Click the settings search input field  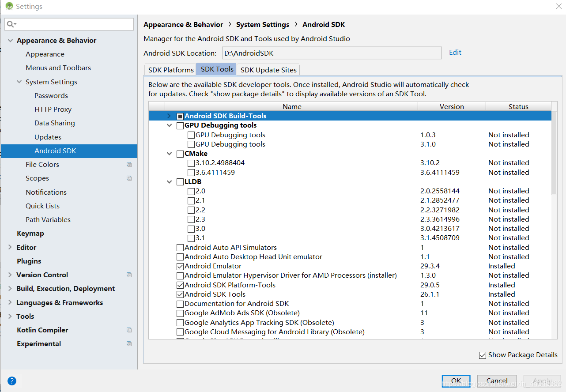click(69, 24)
